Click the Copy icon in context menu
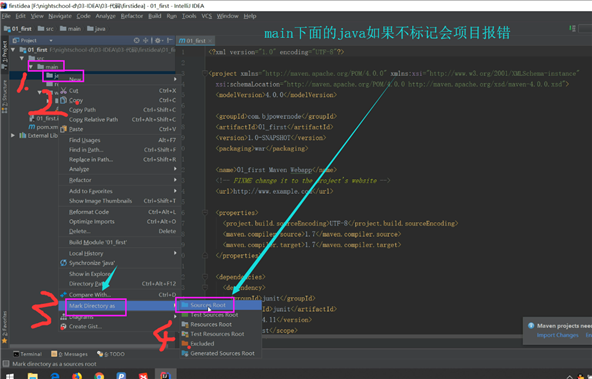The image size is (592, 379). pyautogui.click(x=63, y=100)
